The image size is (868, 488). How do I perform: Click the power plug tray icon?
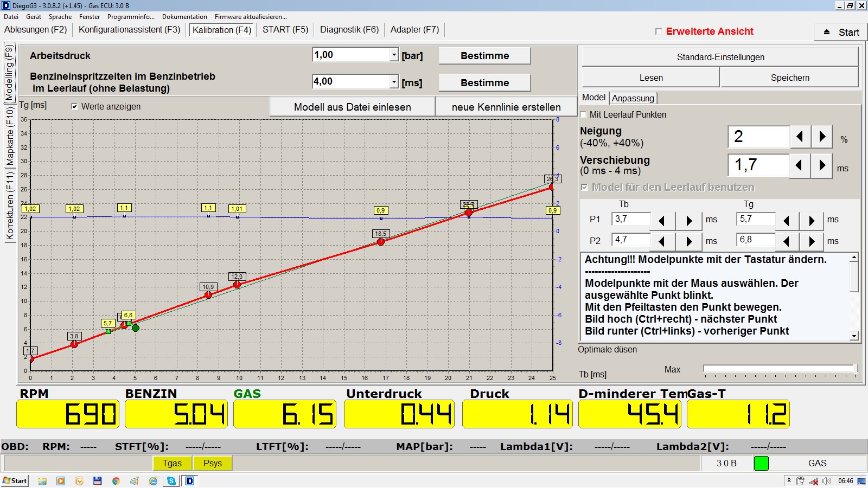pyautogui.click(x=800, y=481)
